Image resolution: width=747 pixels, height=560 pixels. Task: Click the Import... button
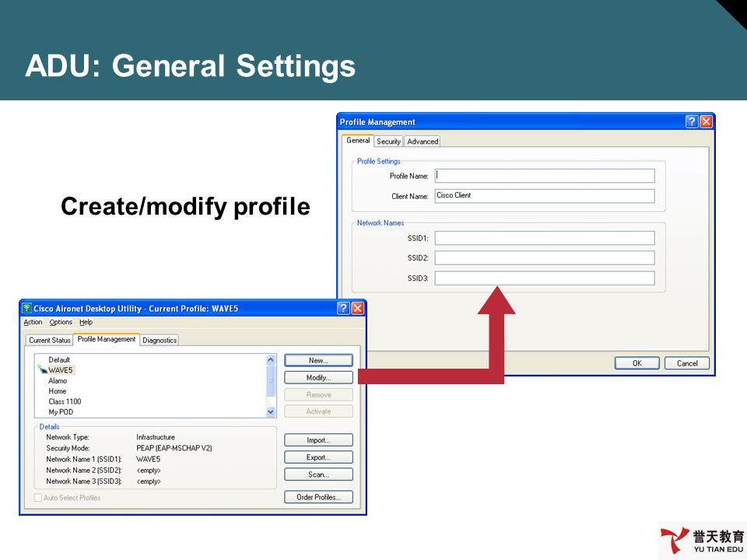pos(319,440)
